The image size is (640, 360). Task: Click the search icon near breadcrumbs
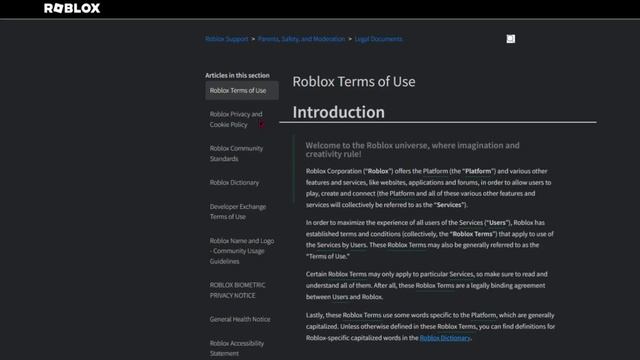point(511,39)
